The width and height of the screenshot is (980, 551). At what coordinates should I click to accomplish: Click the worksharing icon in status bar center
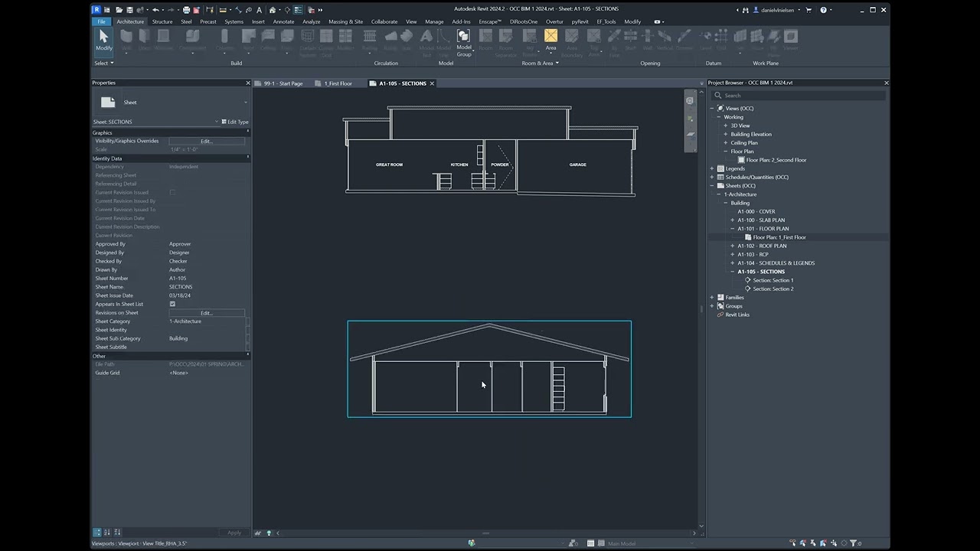coord(472,543)
